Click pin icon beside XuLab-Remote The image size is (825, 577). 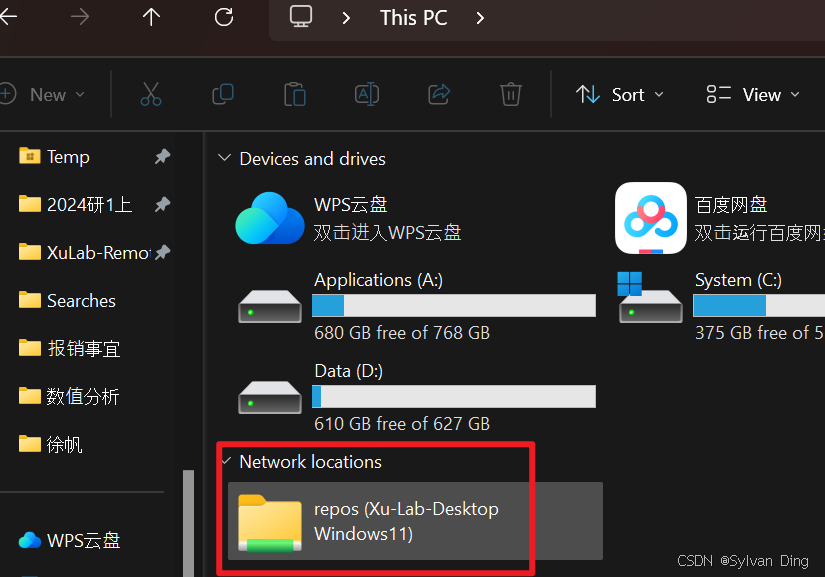[163, 252]
